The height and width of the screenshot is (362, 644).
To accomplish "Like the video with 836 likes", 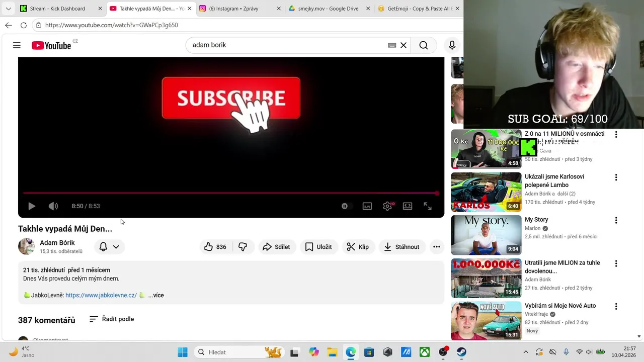I will pos(215,247).
